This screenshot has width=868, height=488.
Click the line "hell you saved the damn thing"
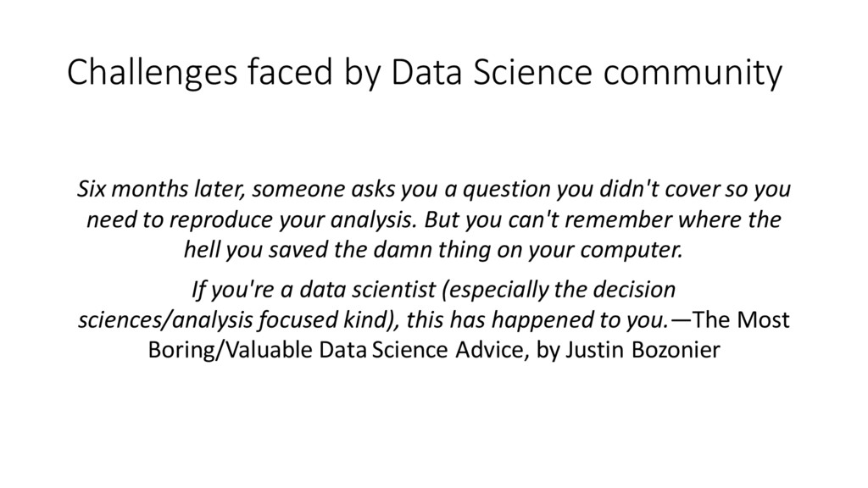pos(433,250)
